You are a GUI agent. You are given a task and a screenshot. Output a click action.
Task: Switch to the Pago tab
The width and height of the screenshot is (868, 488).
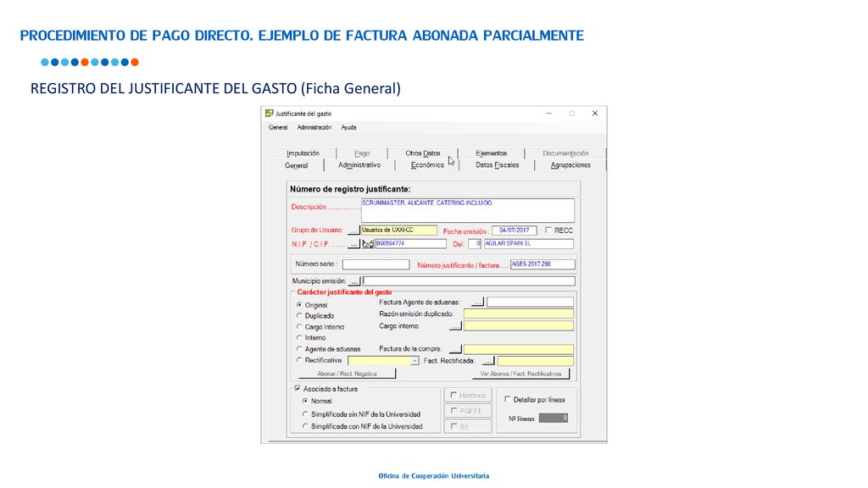[x=362, y=153]
